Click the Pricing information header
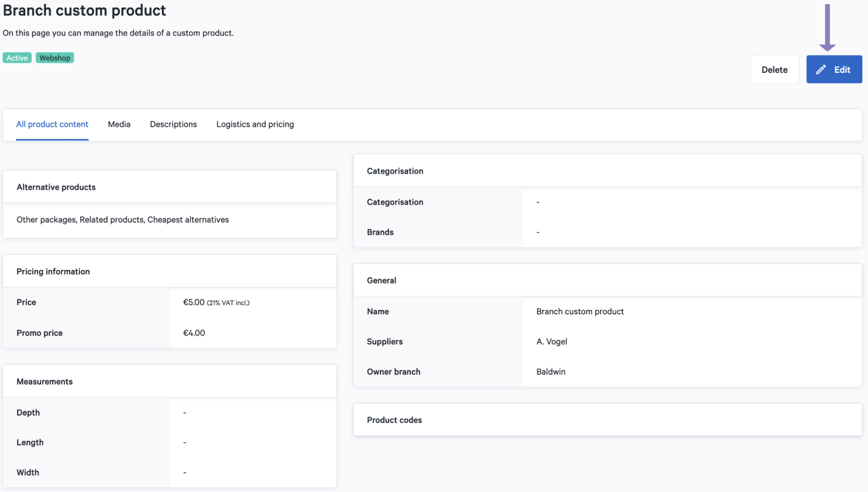This screenshot has height=492, width=868. click(x=170, y=271)
